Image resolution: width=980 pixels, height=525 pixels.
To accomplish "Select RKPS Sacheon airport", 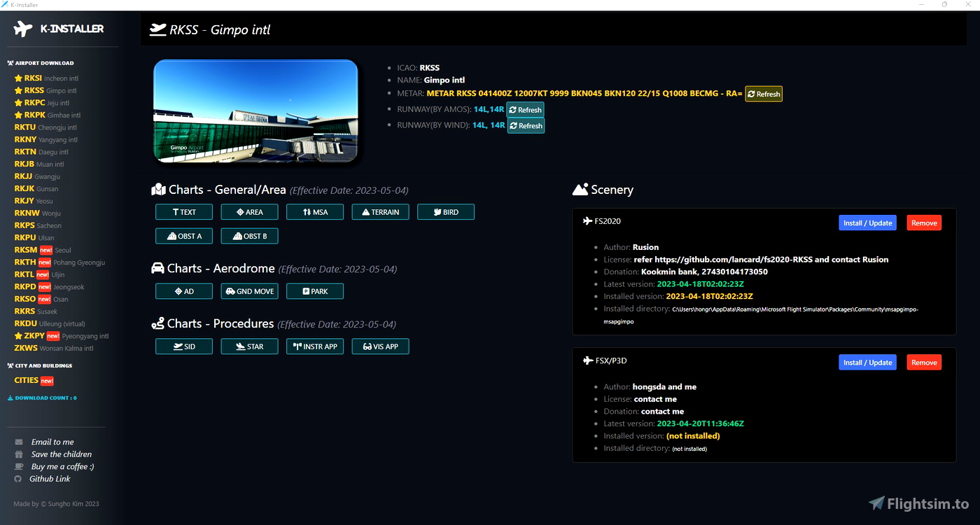I will pos(38,225).
